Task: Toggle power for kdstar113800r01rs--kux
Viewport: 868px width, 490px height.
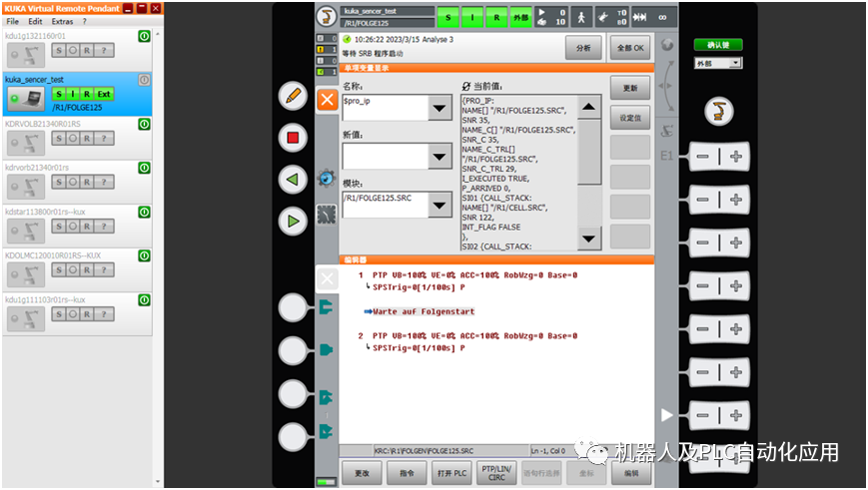Action: pyautogui.click(x=144, y=212)
